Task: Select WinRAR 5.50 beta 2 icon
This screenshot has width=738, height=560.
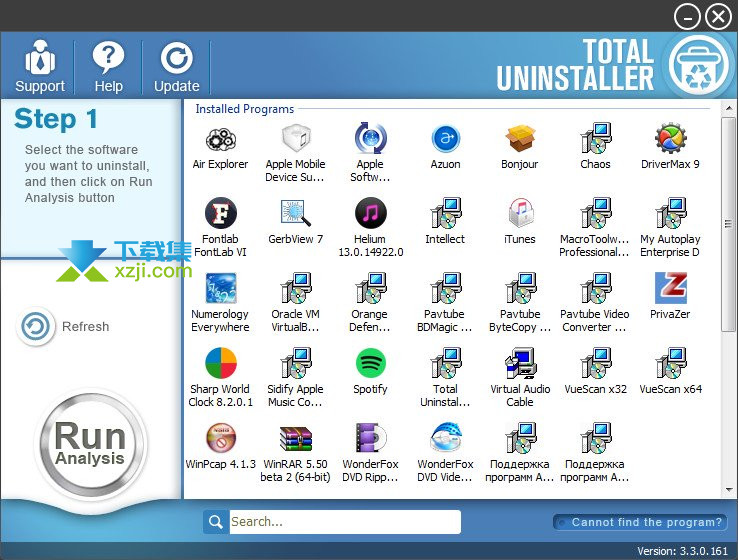Action: [295, 438]
